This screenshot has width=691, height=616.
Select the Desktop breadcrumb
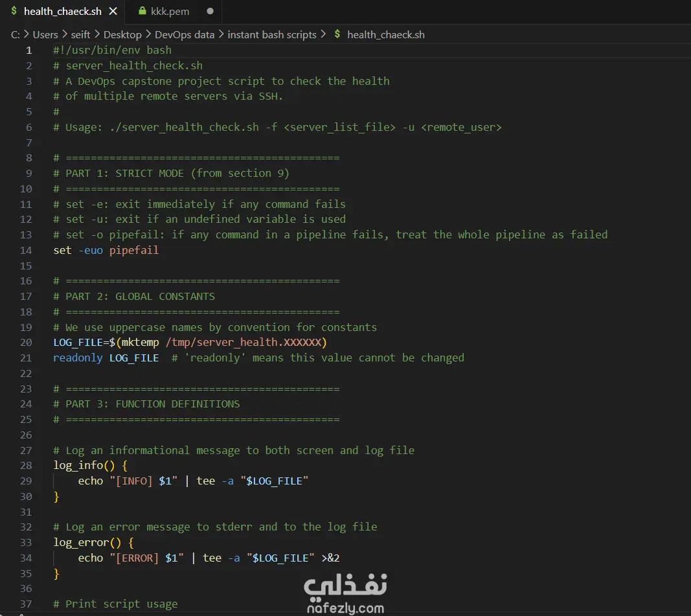pyautogui.click(x=122, y=35)
